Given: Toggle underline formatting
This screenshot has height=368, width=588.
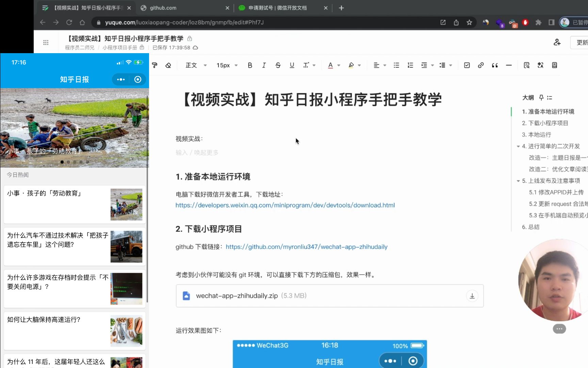Looking at the screenshot, I should (292, 65).
